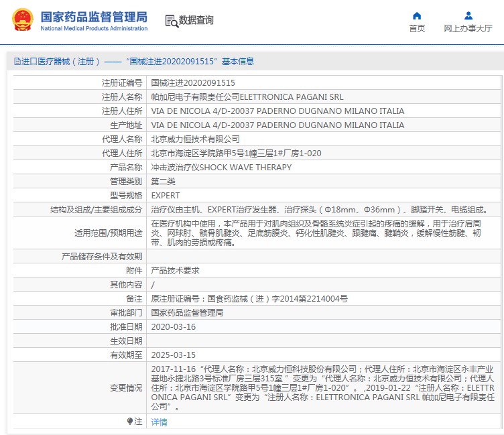The height and width of the screenshot is (435, 504).
Task: Click the 附件 row label
Action: tap(134, 270)
